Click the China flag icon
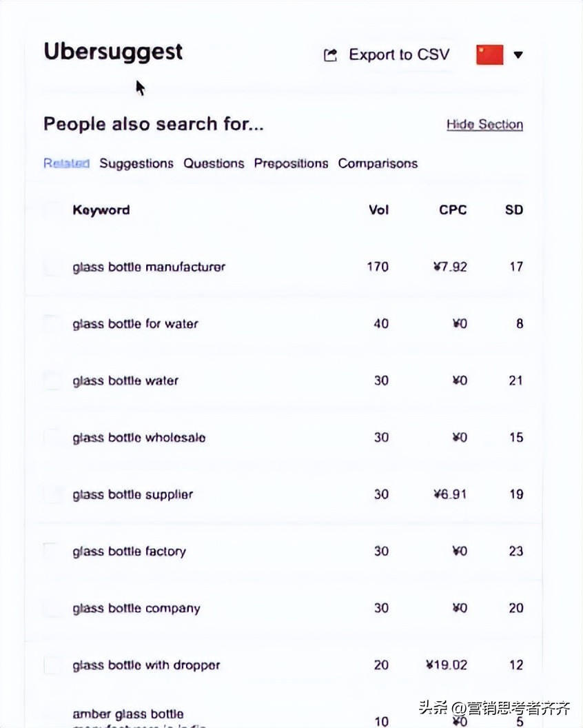The height and width of the screenshot is (728, 583). pos(489,55)
